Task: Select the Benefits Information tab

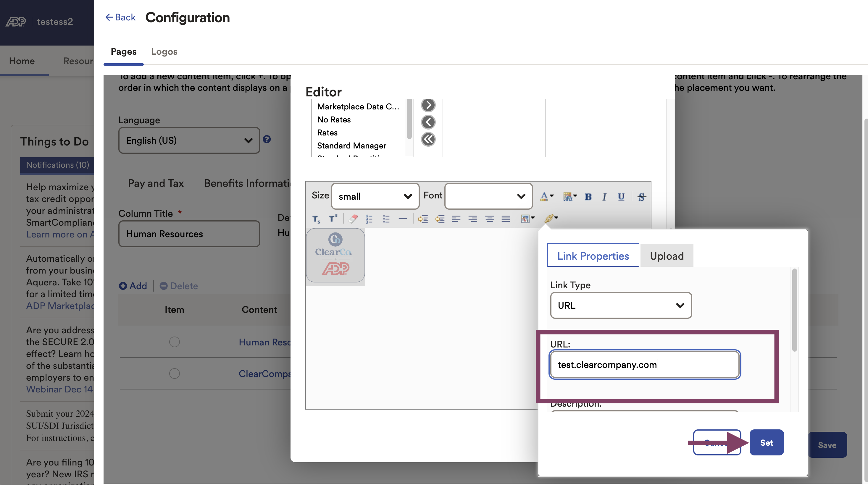Action: 248,183
